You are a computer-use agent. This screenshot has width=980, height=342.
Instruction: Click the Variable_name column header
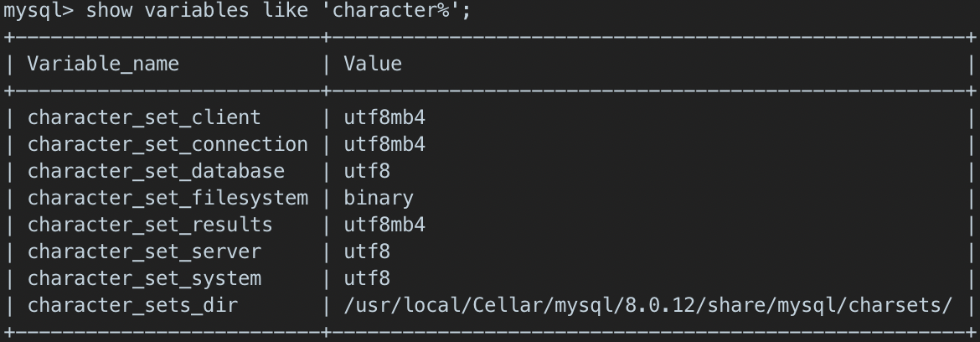(103, 64)
